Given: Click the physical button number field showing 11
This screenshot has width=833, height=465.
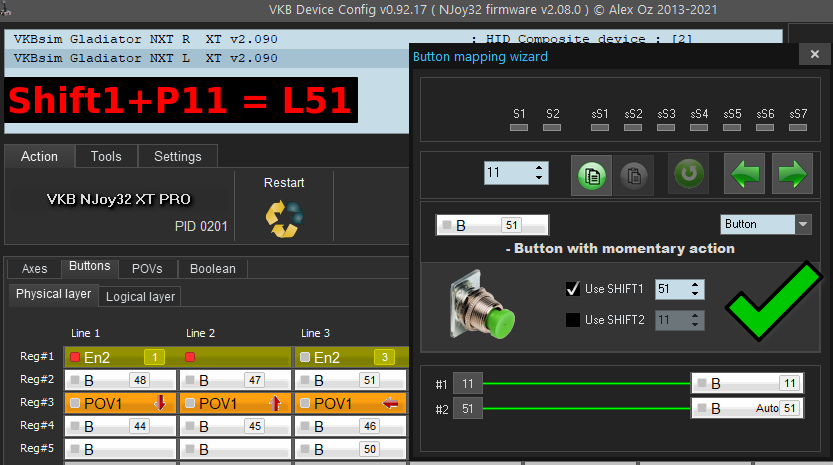Looking at the screenshot, I should coord(508,173).
